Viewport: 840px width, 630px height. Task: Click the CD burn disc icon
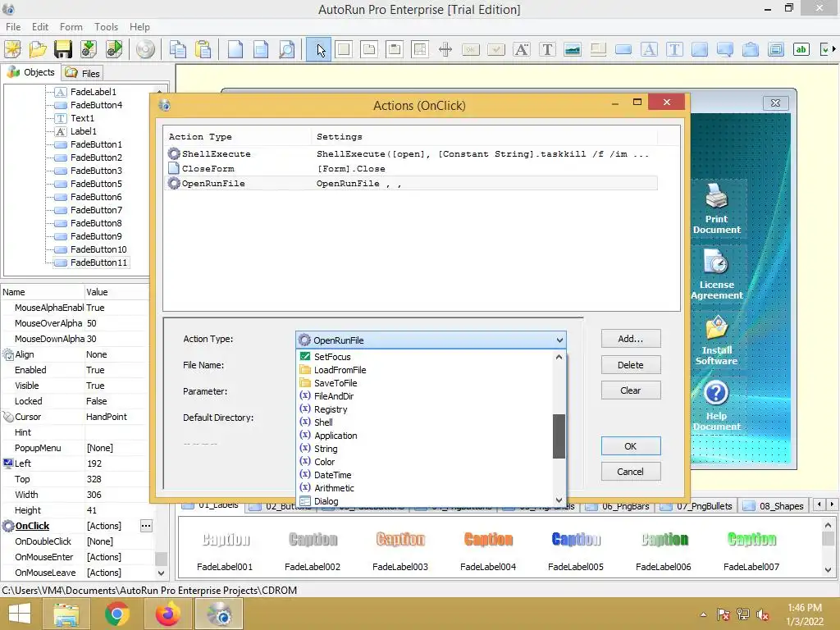145,49
